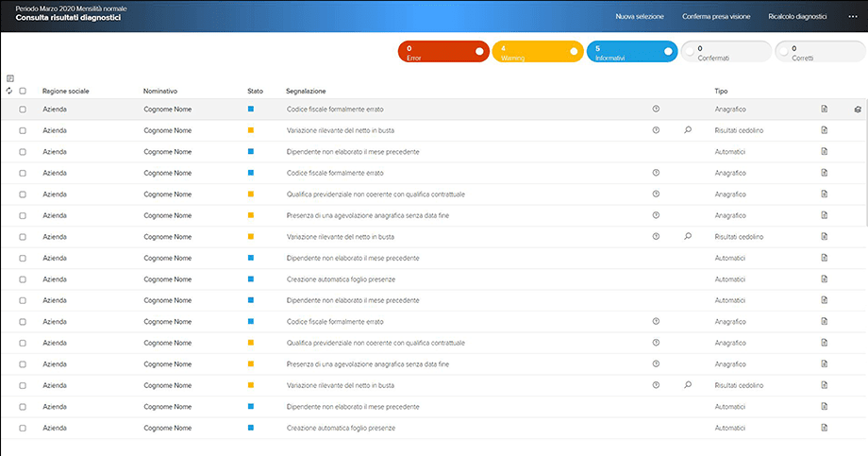The image size is (868, 456).
Task: Open clock icon in first Codice fiscale row
Action: click(x=656, y=110)
